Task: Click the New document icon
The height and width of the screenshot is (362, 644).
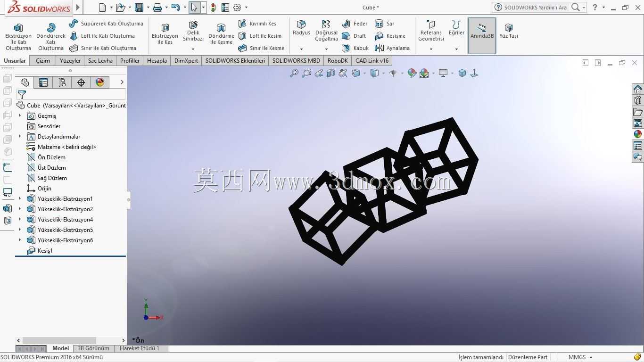Action: [x=102, y=7]
